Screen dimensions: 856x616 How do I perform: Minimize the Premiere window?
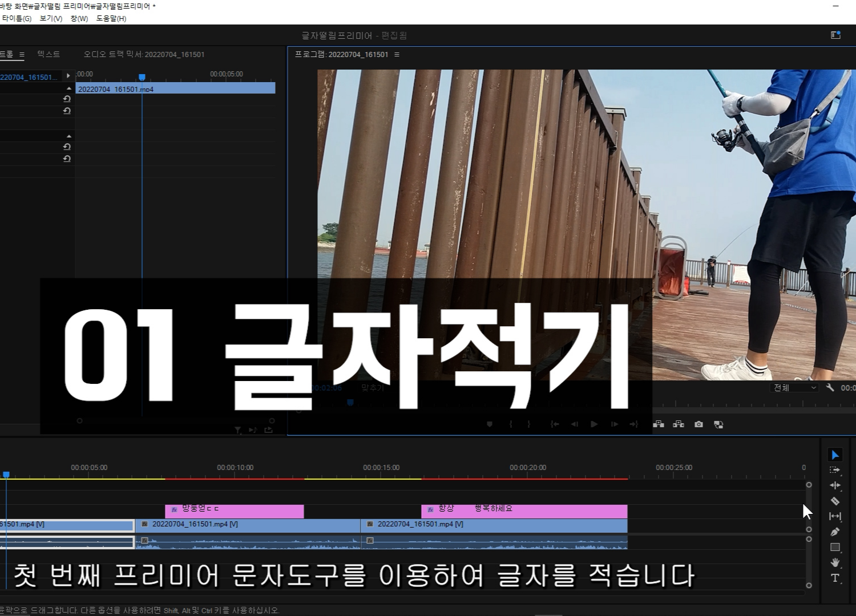tap(835, 6)
